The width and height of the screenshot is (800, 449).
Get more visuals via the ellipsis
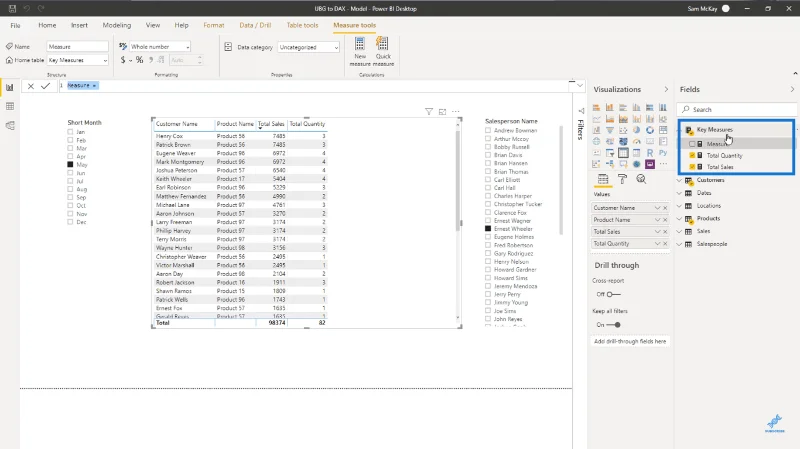pos(663,164)
